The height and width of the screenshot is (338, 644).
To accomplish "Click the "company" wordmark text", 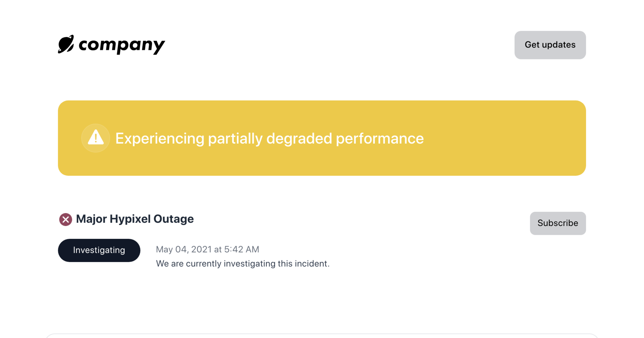I will pos(122,45).
